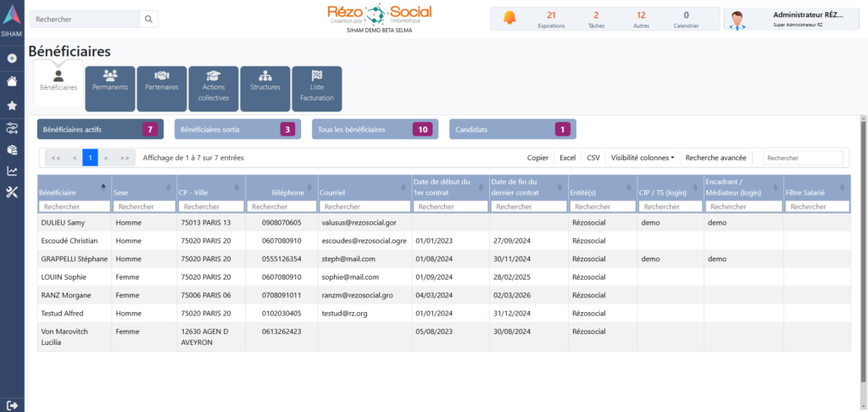Click the administrator avatar icon

737,19
